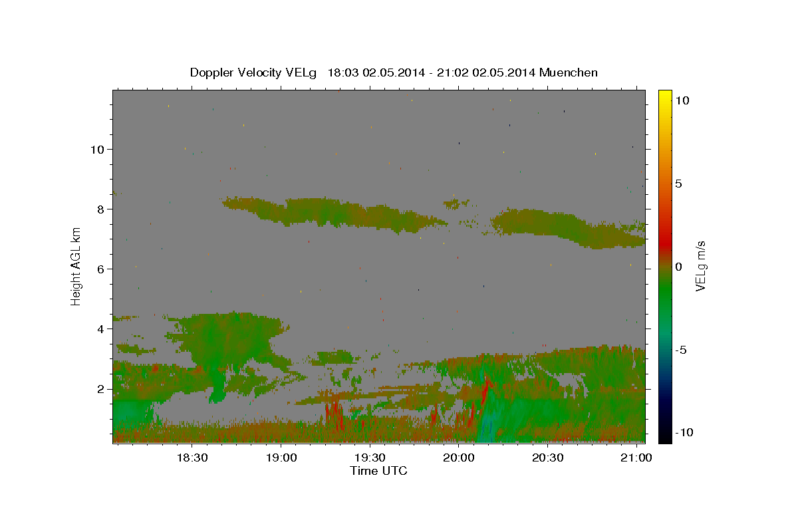Click the height axis label '2'
The image size is (798, 532).
pos(99,388)
